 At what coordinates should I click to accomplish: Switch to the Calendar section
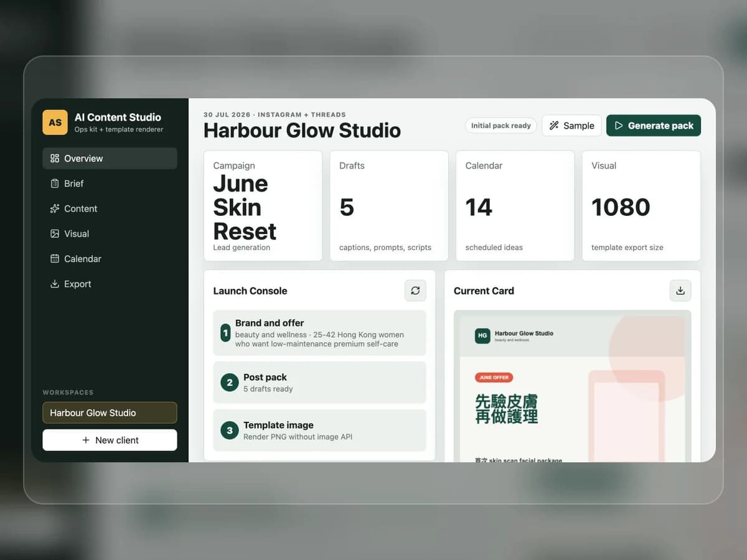click(110, 259)
